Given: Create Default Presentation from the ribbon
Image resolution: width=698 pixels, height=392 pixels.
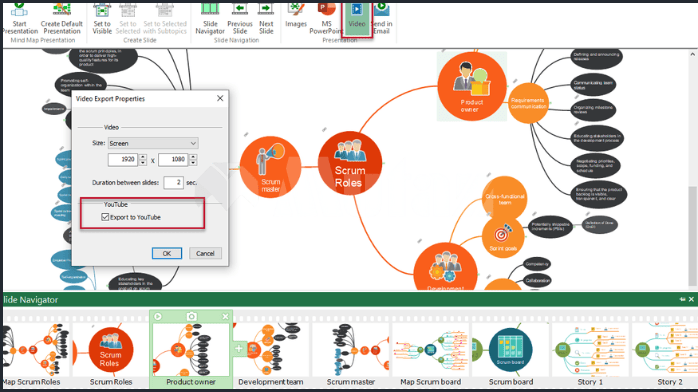Looking at the screenshot, I should tap(61, 19).
